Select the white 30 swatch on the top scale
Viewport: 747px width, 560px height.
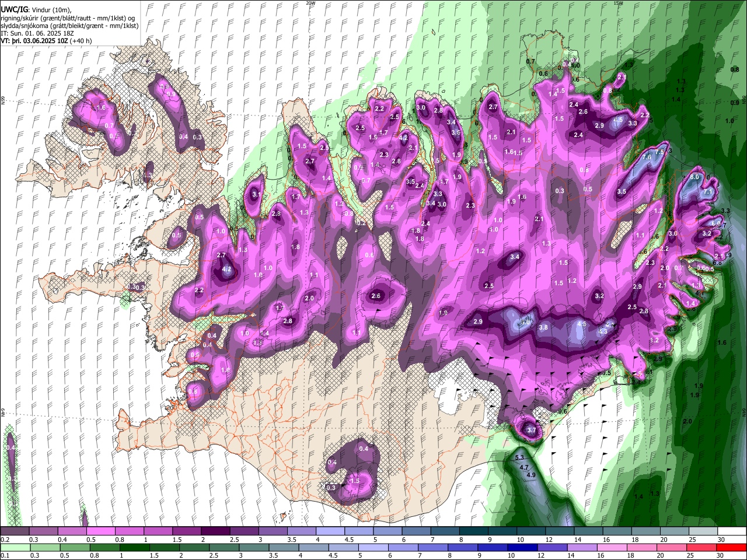click(732, 531)
